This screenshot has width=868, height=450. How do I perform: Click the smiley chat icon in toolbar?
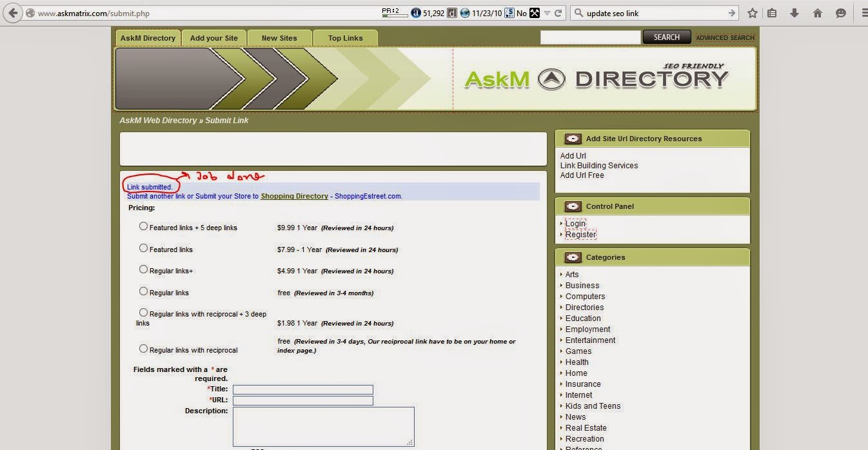pos(840,13)
